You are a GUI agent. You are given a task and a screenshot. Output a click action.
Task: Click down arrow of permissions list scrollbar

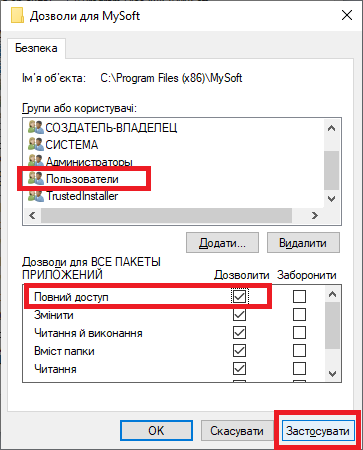[332, 374]
